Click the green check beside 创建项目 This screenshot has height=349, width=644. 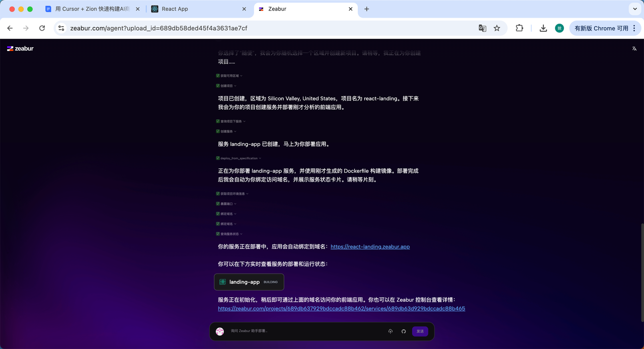[x=218, y=85]
